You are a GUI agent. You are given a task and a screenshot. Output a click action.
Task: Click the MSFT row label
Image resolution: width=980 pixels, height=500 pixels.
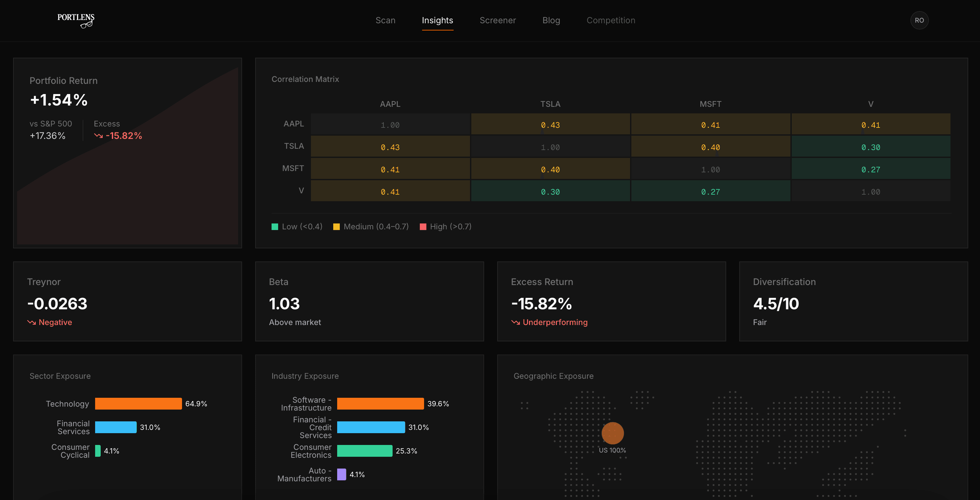pyautogui.click(x=293, y=168)
